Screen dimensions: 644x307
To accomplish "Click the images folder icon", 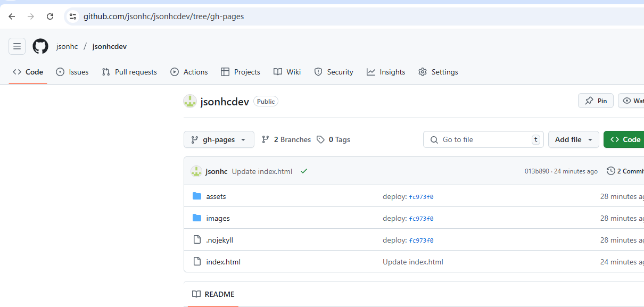I will coord(197,218).
